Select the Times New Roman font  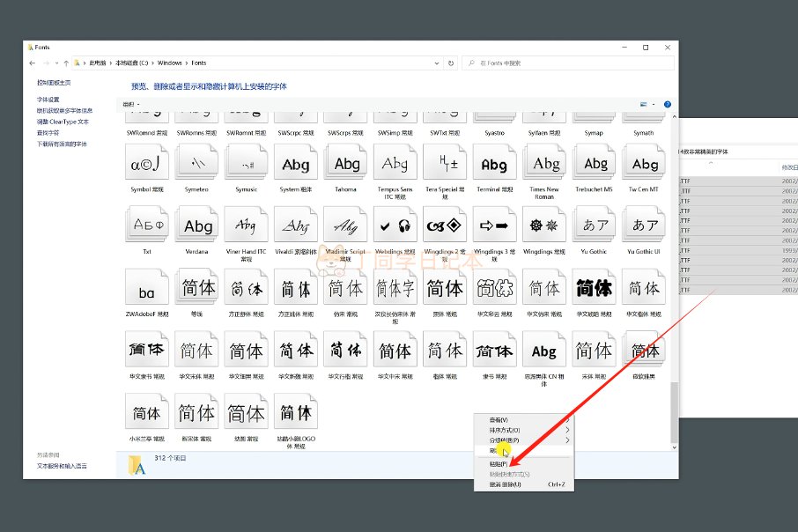click(544, 165)
